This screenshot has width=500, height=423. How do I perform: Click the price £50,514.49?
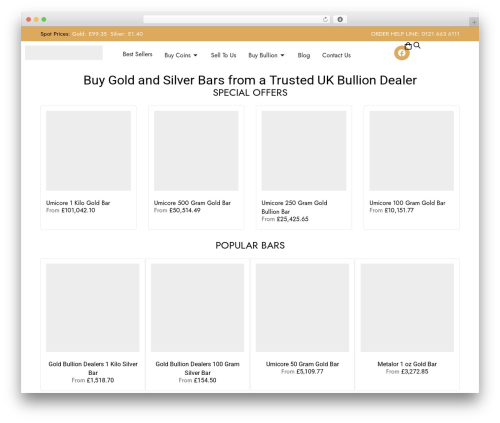tap(185, 210)
